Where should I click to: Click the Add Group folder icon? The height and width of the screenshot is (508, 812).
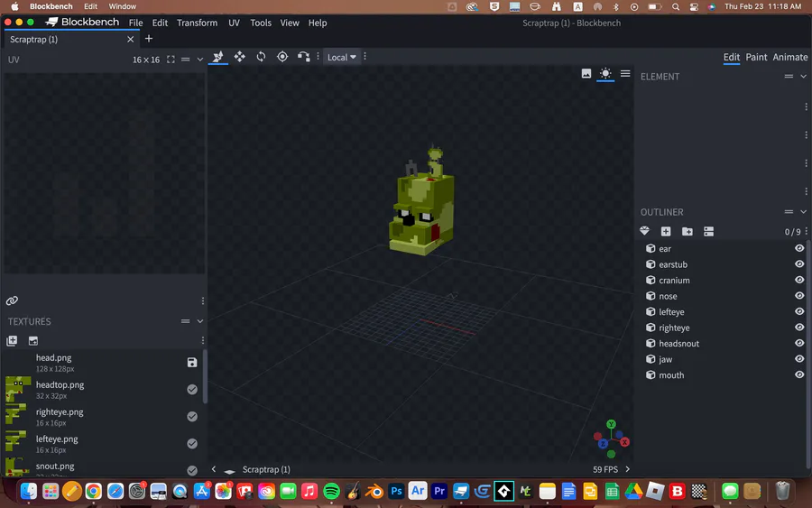pos(687,232)
